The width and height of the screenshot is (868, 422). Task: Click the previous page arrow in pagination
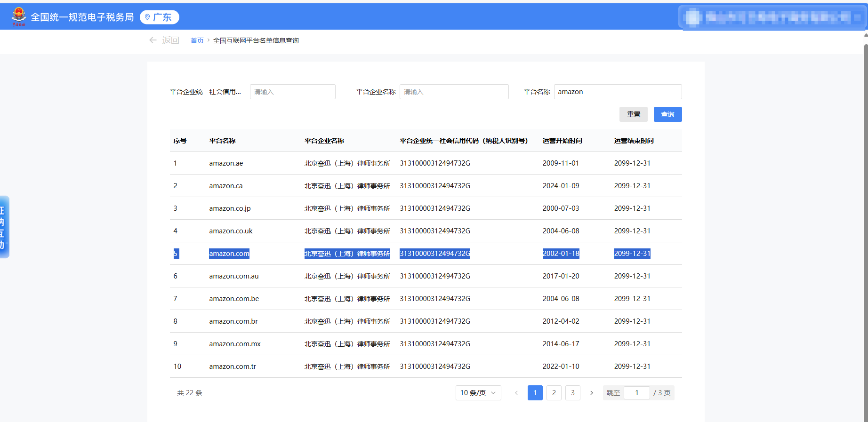pyautogui.click(x=516, y=393)
